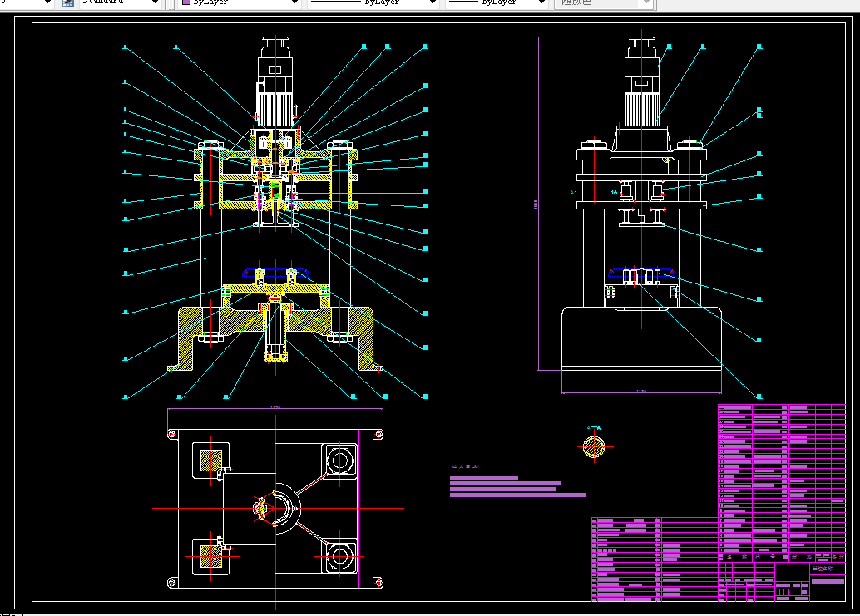Select the yellow hatched square at top-left of plan view
Viewport: 860px width, 616px height.
click(211, 461)
